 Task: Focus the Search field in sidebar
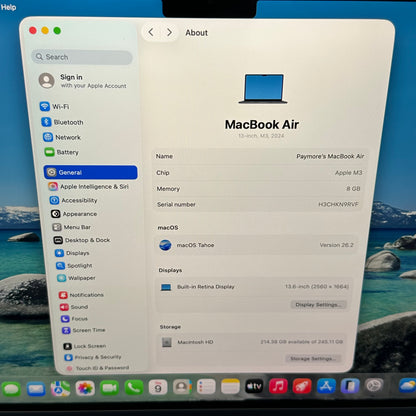tap(82, 57)
